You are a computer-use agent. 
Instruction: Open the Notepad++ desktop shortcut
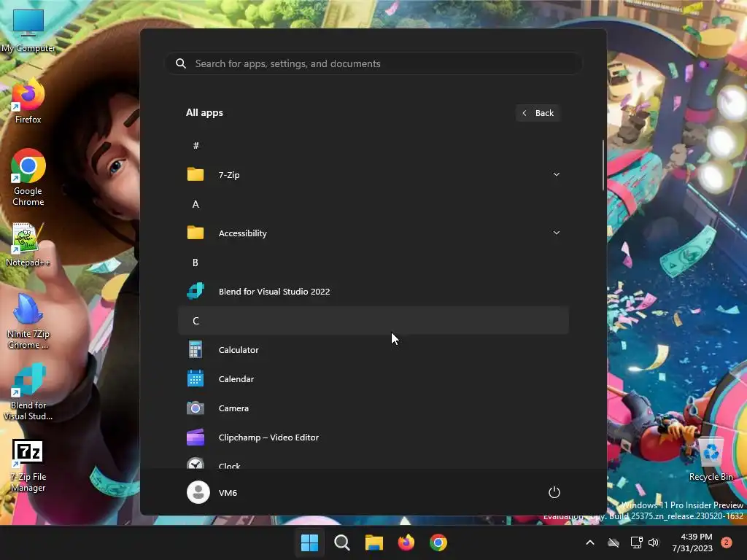(28, 245)
